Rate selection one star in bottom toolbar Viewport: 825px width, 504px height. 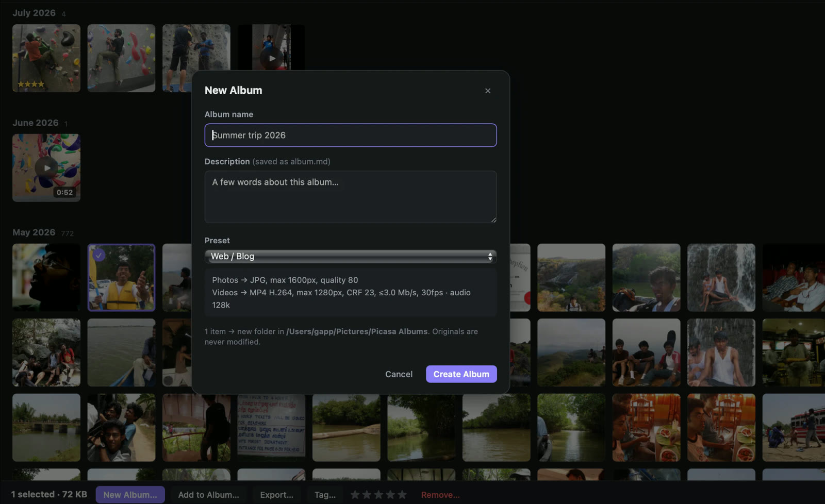(x=355, y=495)
